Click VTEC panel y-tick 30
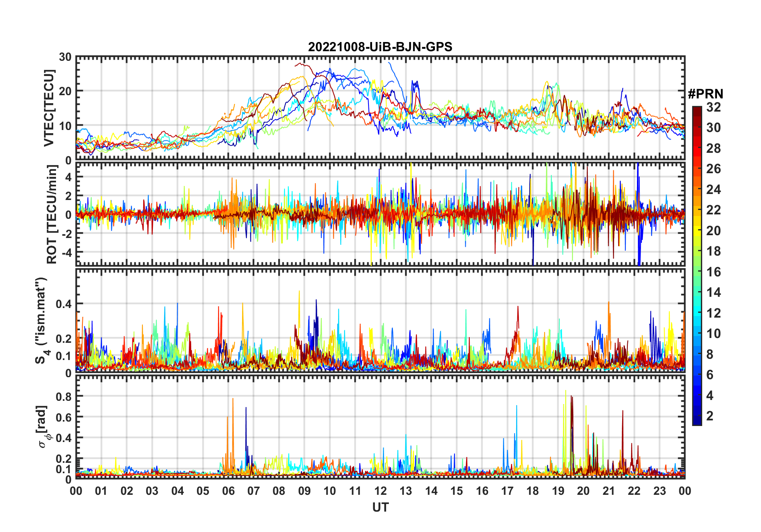This screenshot has height=532, width=761. pyautogui.click(x=65, y=57)
